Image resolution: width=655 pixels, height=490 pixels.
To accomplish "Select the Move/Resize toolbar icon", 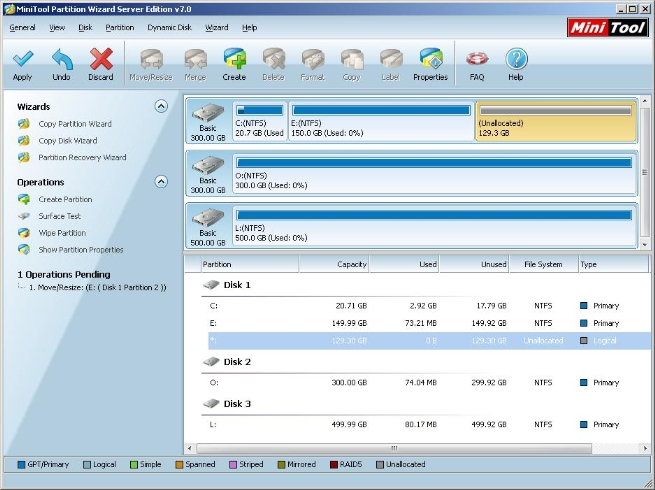I will tap(151, 59).
